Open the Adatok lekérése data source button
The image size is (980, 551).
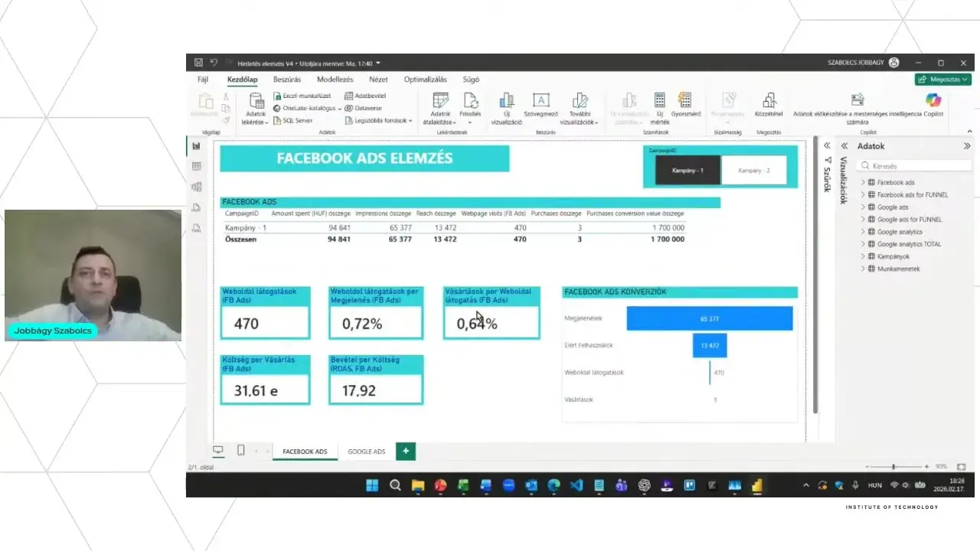[x=255, y=109]
